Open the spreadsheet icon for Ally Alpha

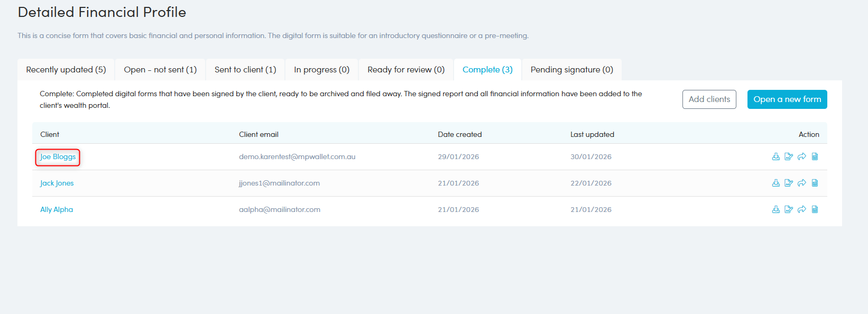click(815, 209)
